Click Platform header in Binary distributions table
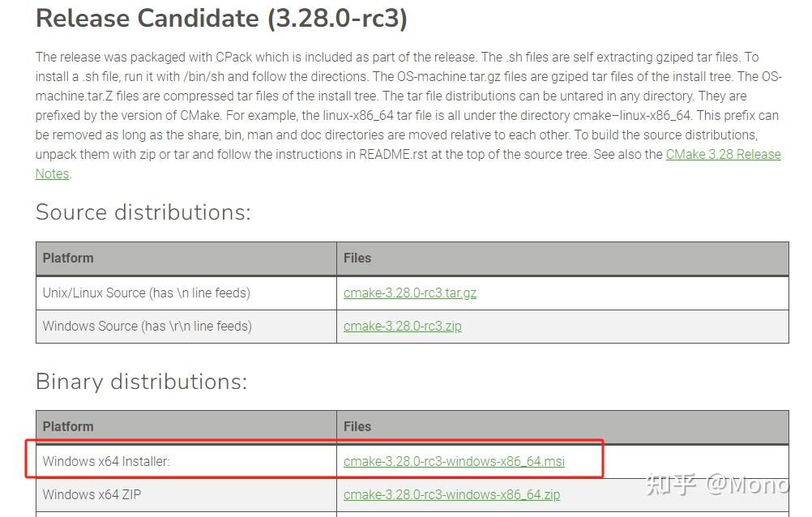Viewport: 812px width, 517px height. (68, 427)
